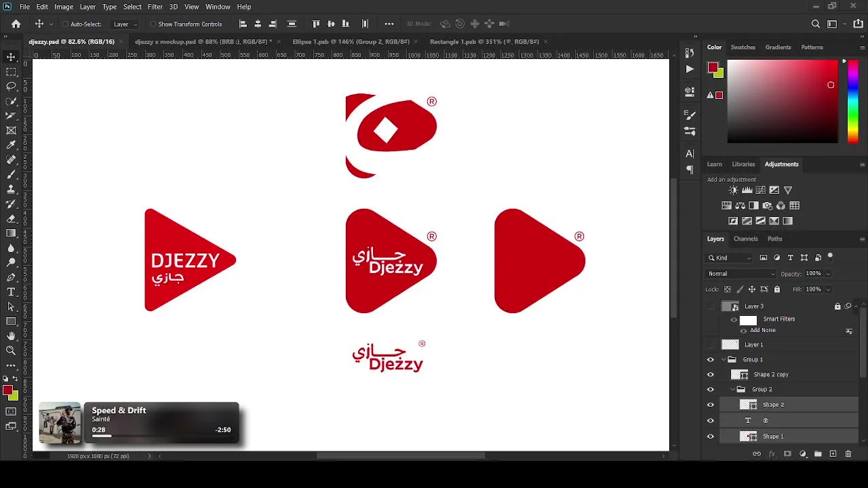Filter layers by type layers icon

(x=791, y=258)
